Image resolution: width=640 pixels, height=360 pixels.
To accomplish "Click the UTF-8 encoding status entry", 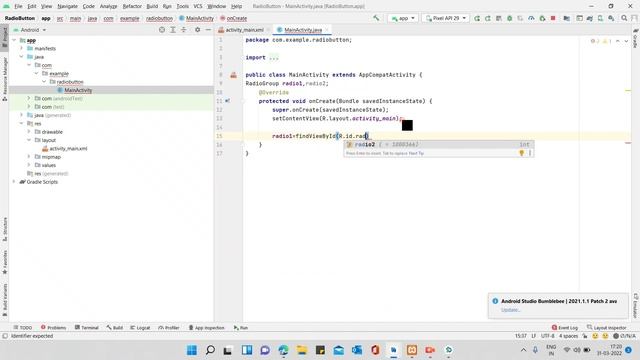I will click(547, 336).
